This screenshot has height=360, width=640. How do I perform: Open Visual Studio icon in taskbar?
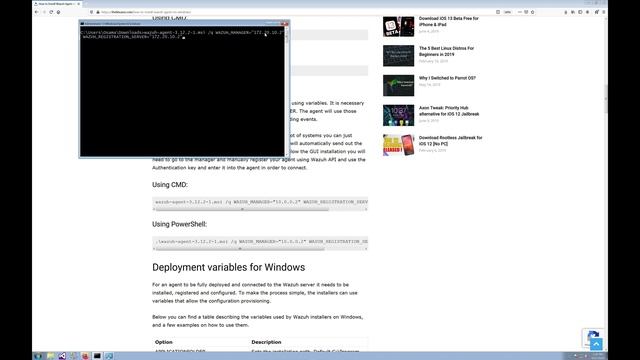(62, 356)
